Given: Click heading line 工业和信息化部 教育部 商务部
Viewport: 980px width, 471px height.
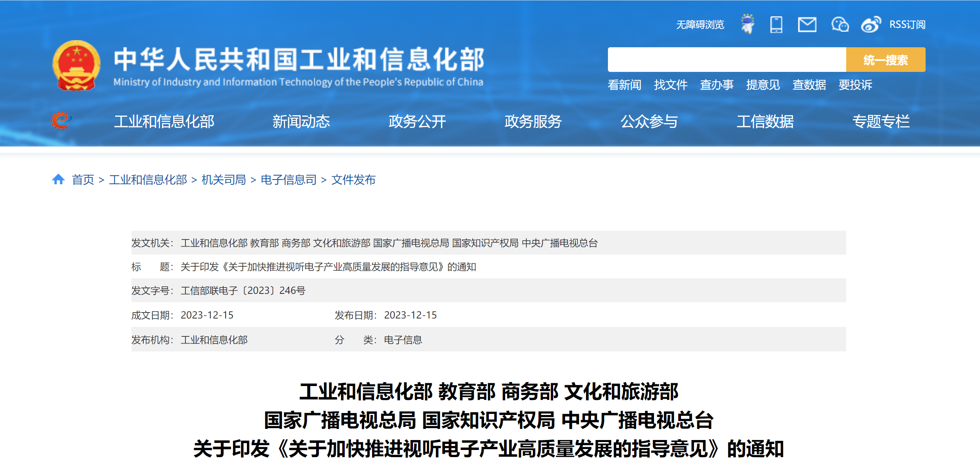Looking at the screenshot, I should (488, 392).
